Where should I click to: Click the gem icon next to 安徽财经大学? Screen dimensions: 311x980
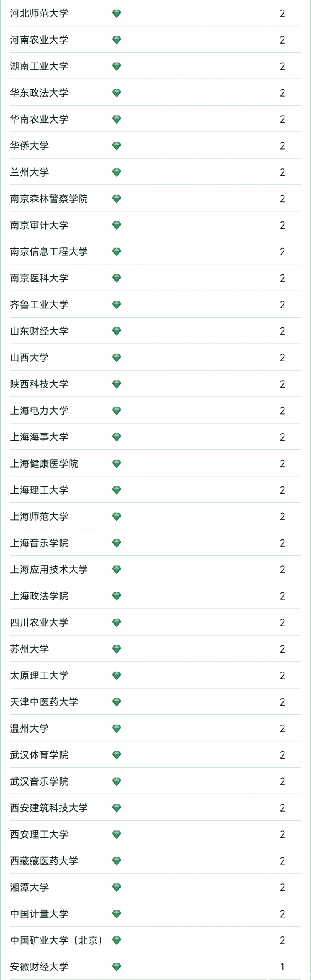tap(117, 967)
